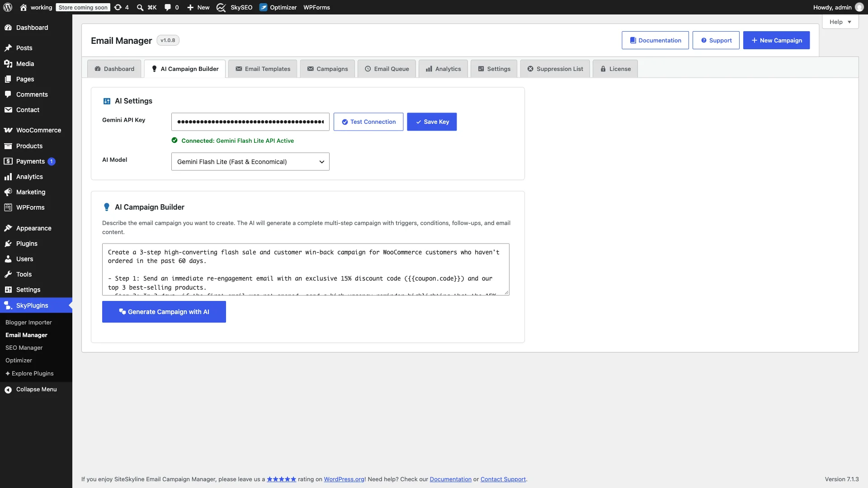Viewport: 868px width, 488px height.
Task: Switch to the Campaigns tab
Action: point(327,69)
